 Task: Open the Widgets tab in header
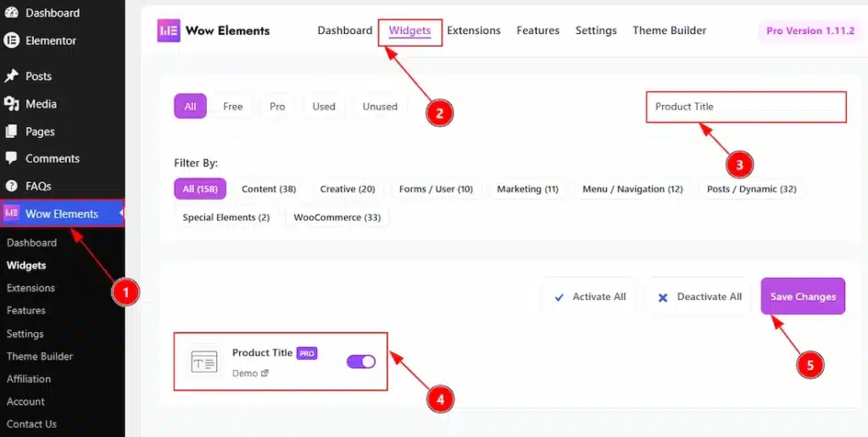click(x=409, y=31)
